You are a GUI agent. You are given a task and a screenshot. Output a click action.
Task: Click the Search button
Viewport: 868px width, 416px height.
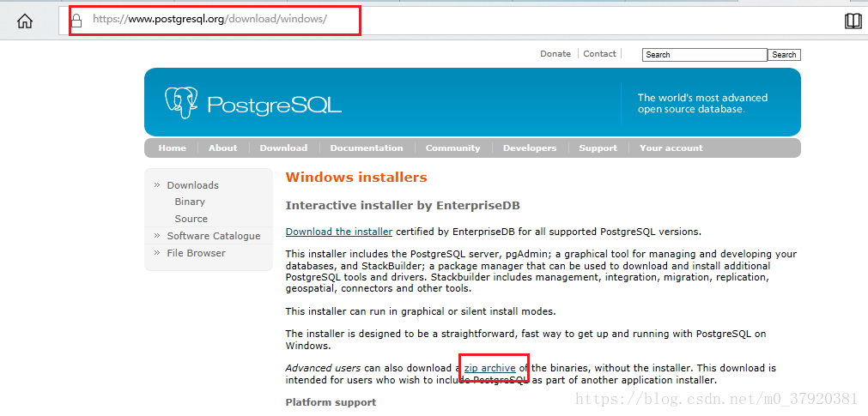(x=784, y=55)
